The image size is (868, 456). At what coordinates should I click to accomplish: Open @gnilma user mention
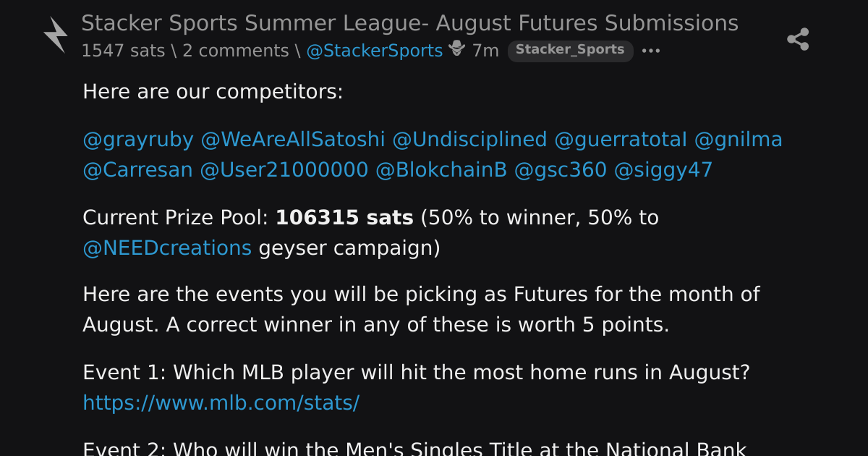[739, 140]
